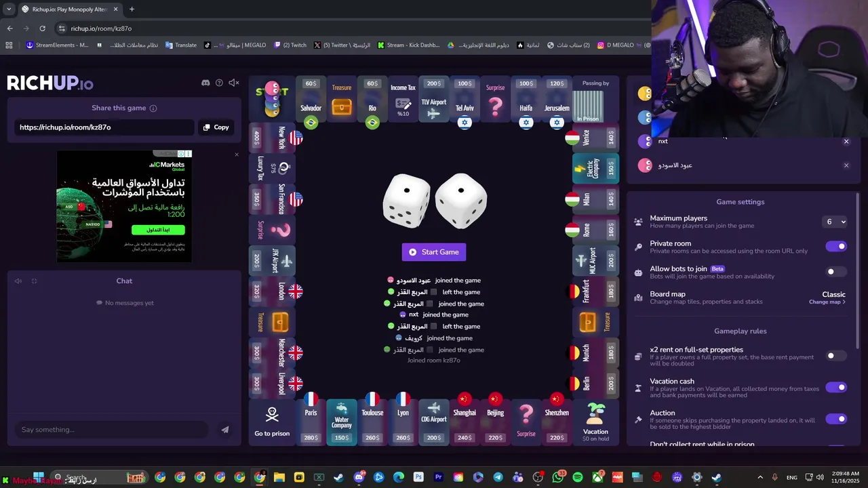Click the Income Tax tile
This screenshot has width=868, height=488.
(403, 100)
